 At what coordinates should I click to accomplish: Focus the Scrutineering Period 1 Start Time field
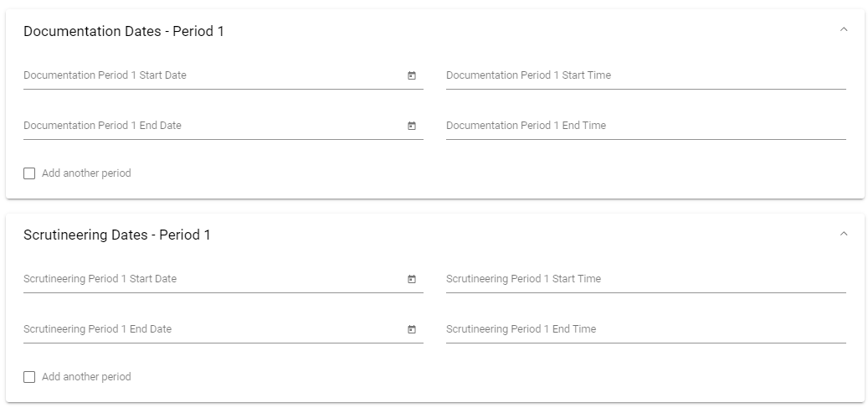click(646, 279)
